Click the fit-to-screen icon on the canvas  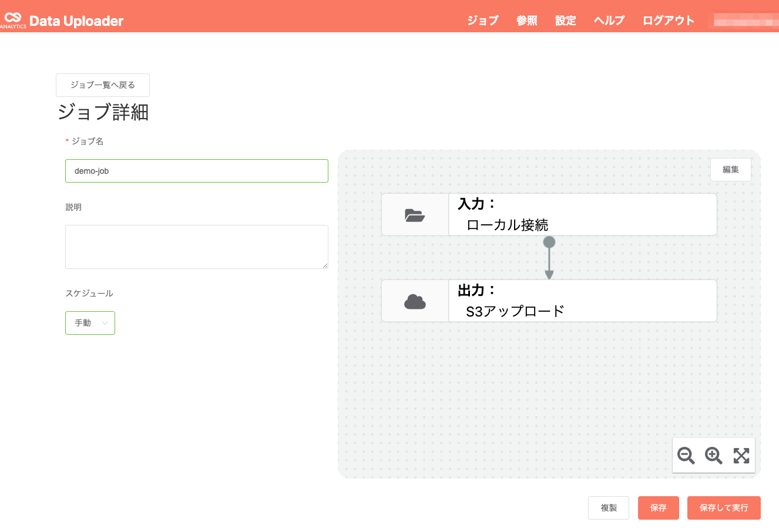pyautogui.click(x=741, y=456)
